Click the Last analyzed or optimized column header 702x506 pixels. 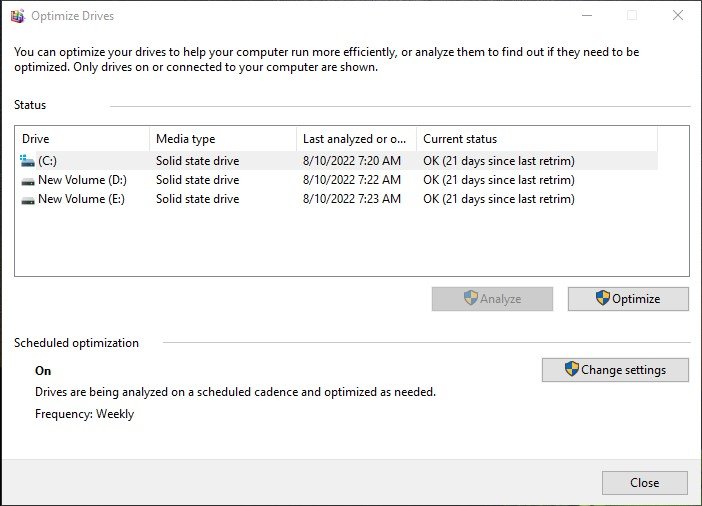356,139
